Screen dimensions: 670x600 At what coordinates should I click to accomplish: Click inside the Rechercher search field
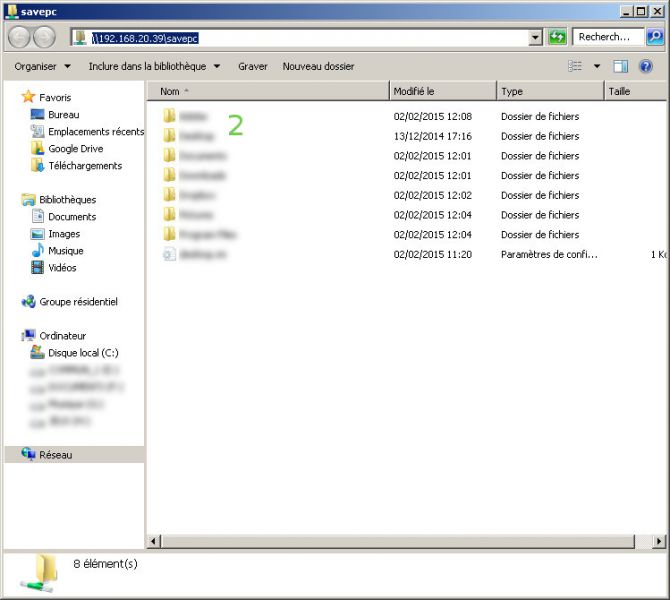pos(607,37)
